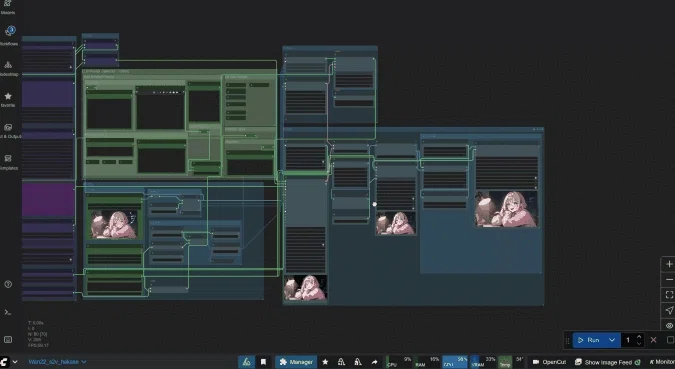
Task: Click the star icon right of Manager
Action: [325, 362]
